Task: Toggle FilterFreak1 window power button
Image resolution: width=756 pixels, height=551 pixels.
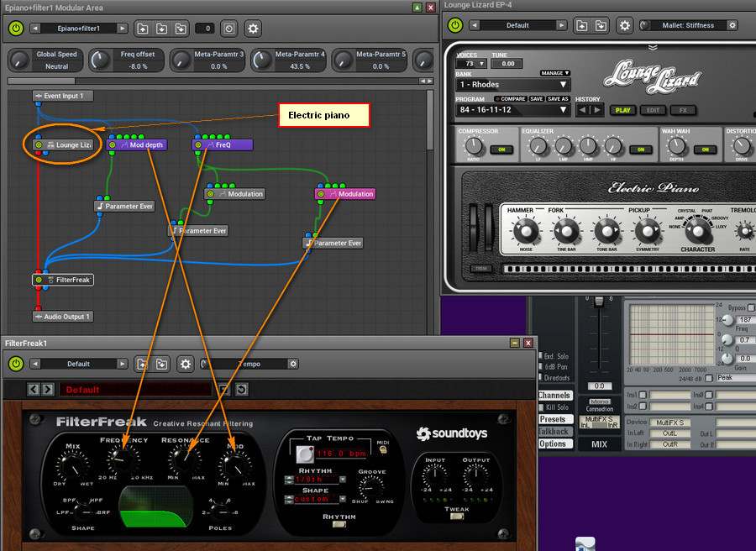Action: click(16, 364)
